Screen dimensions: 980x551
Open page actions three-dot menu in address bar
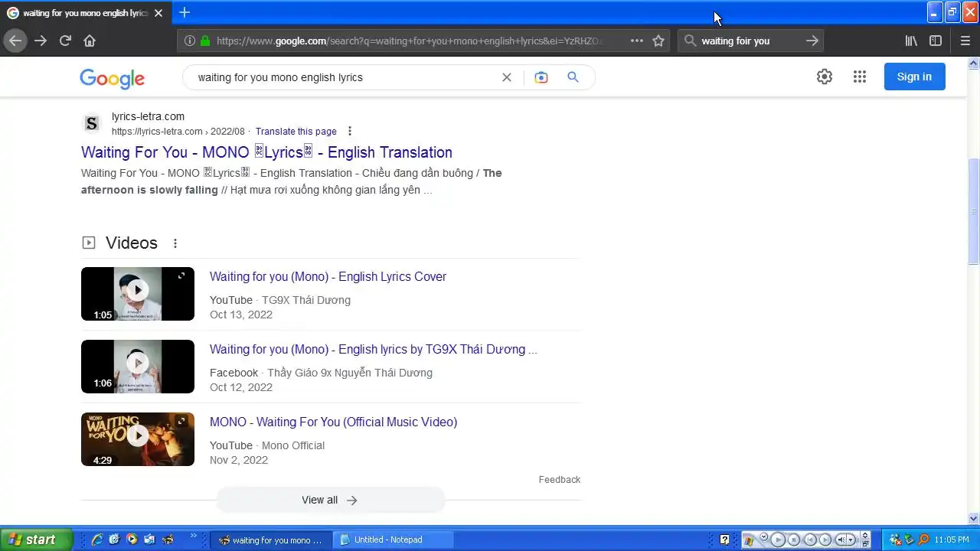[637, 41]
